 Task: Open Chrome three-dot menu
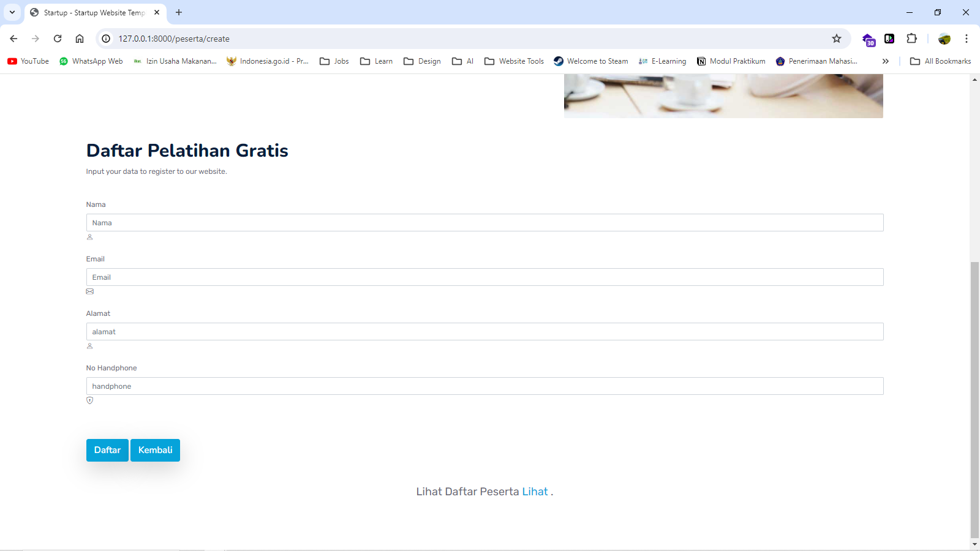967,39
